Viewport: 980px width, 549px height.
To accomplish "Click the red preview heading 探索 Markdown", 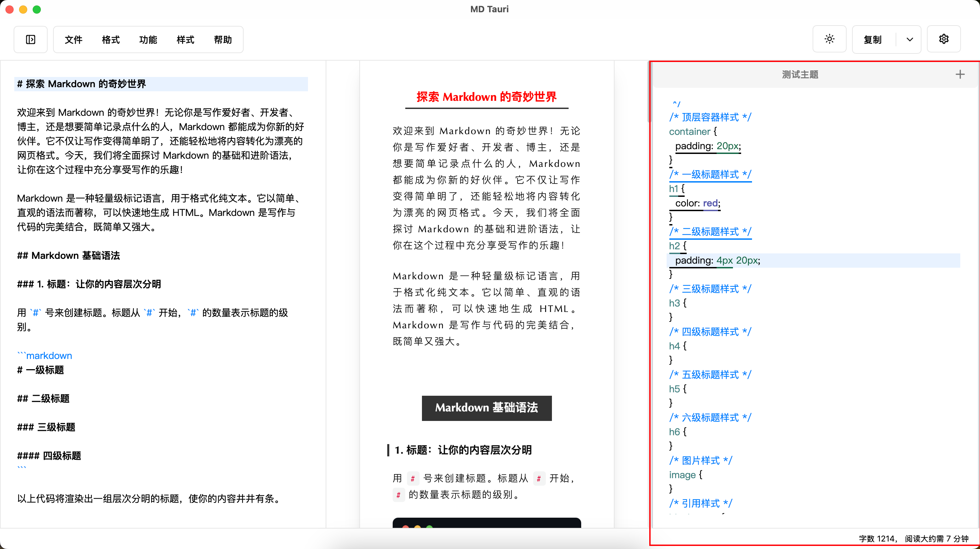I will coord(486,97).
